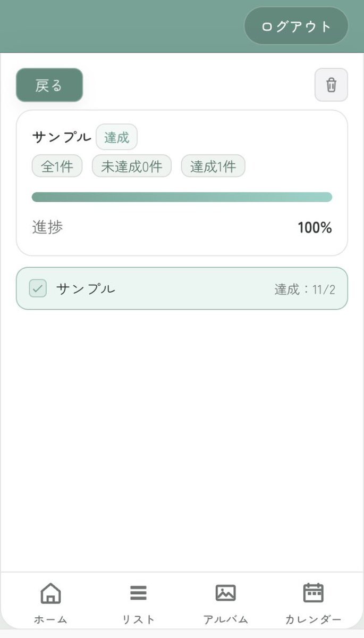Uncheck the サンプル task checkbox

pyautogui.click(x=38, y=288)
